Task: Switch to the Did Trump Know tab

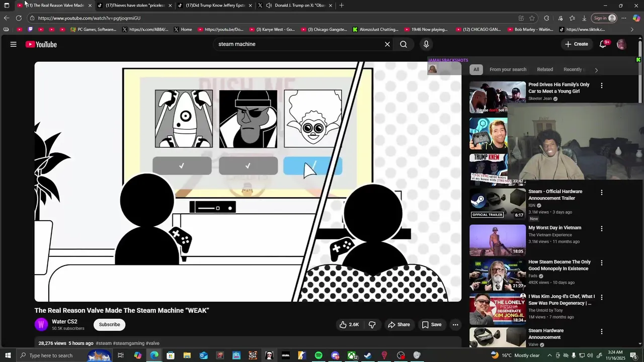Action: [x=215, y=6]
